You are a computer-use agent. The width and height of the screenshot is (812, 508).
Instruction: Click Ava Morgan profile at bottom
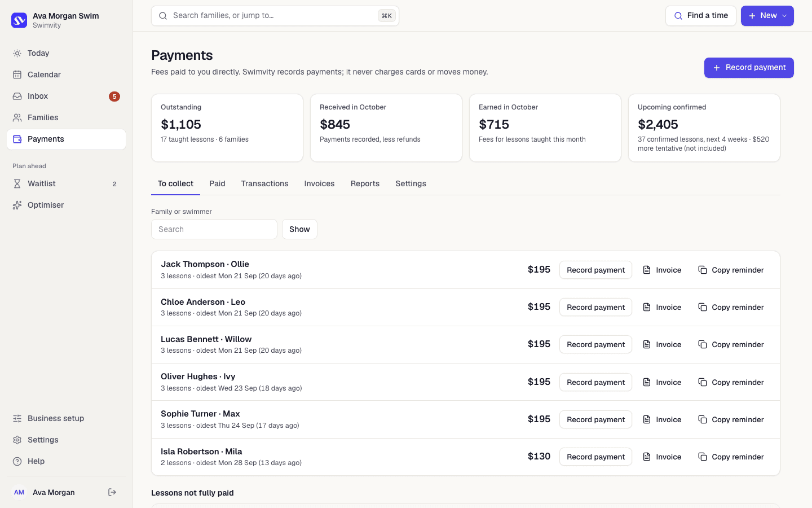tap(54, 492)
